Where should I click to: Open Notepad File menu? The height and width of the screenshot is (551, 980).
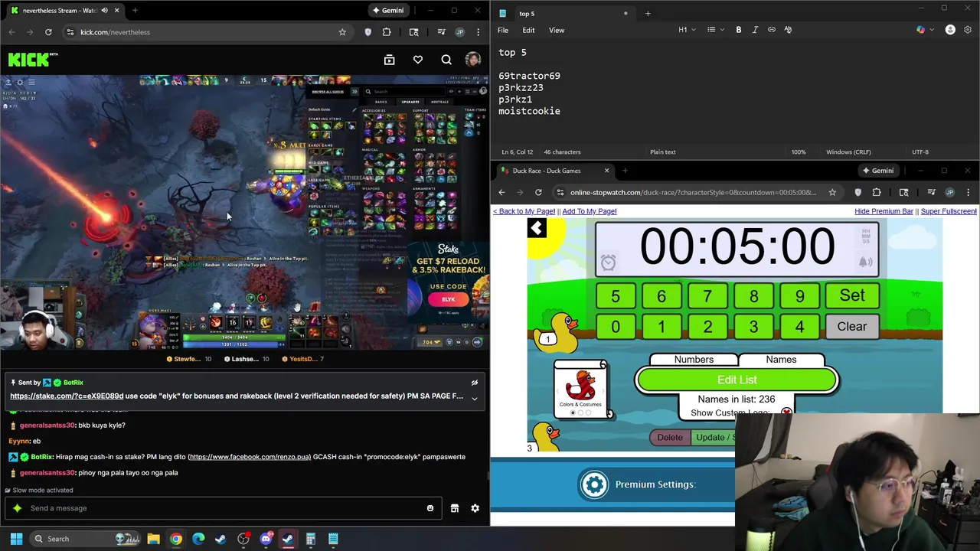pos(503,30)
